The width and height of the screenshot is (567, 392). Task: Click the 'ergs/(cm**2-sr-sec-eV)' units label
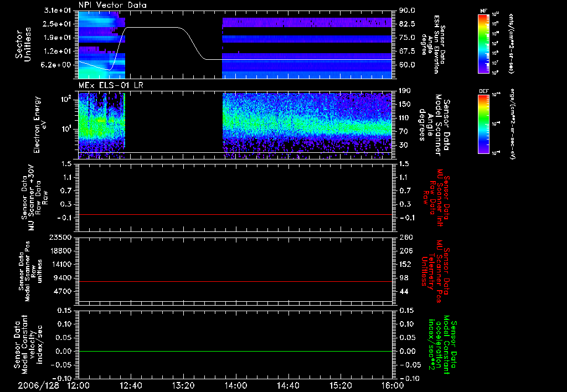[x=513, y=124]
